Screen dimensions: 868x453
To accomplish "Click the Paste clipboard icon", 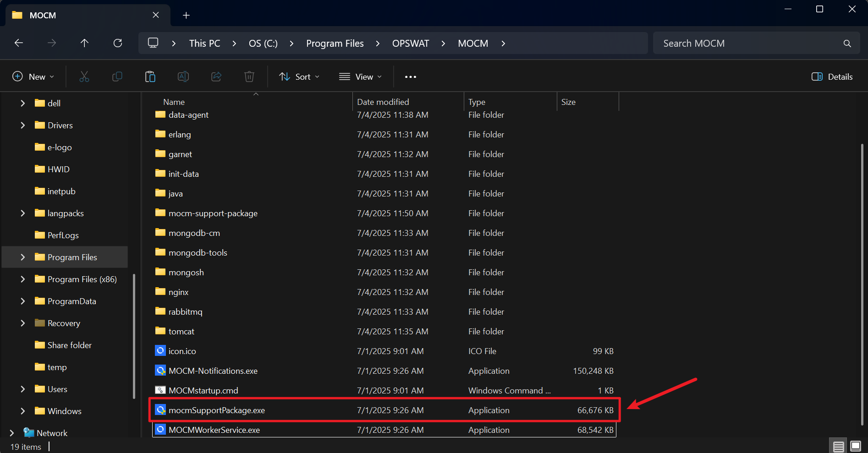I will coord(150,76).
